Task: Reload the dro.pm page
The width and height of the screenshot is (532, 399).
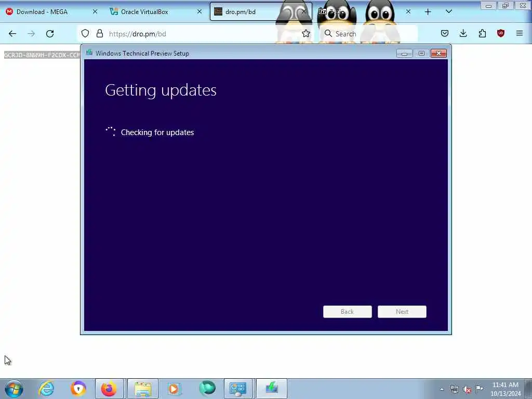Action: click(50, 34)
